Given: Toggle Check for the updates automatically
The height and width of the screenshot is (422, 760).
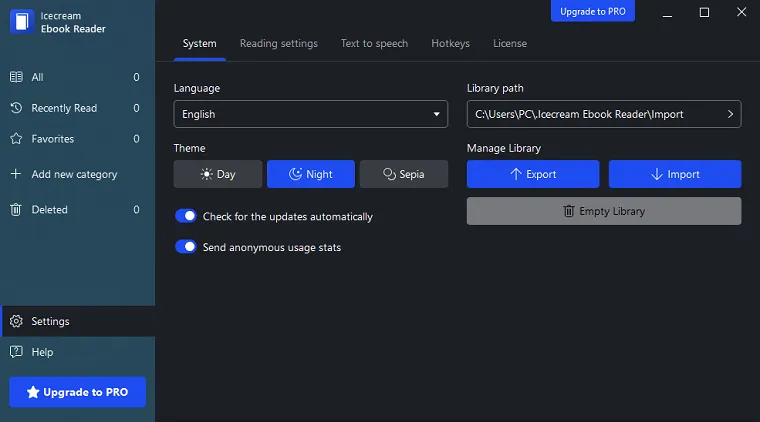Looking at the screenshot, I should (186, 216).
